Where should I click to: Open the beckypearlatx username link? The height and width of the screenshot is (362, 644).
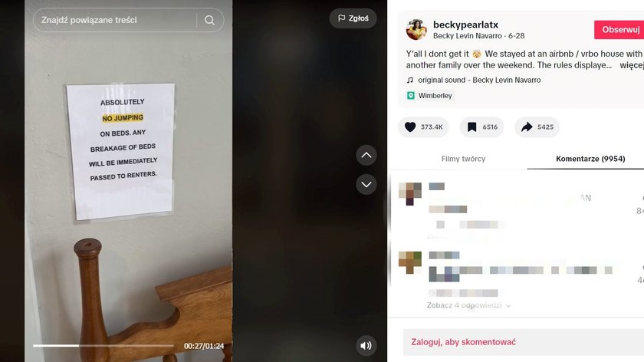465,25
